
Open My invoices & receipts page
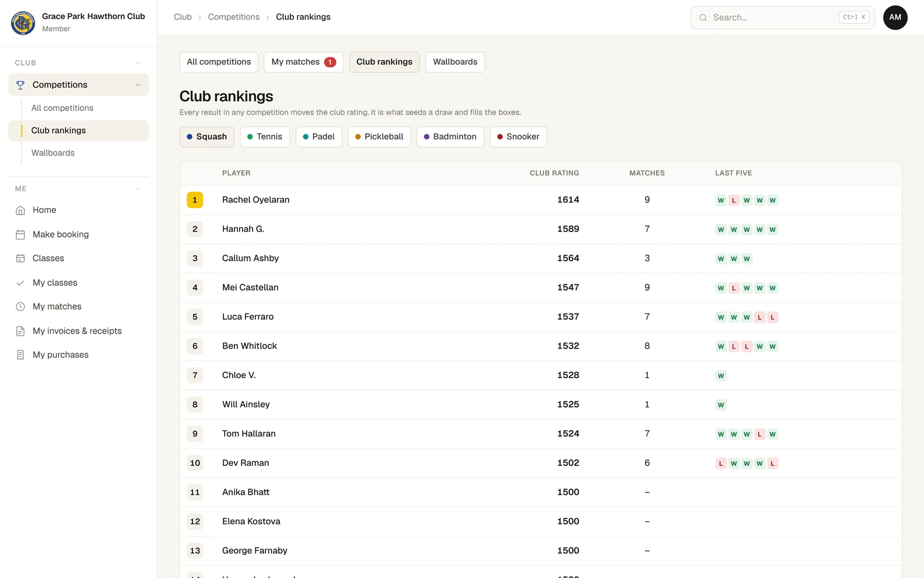point(79,331)
